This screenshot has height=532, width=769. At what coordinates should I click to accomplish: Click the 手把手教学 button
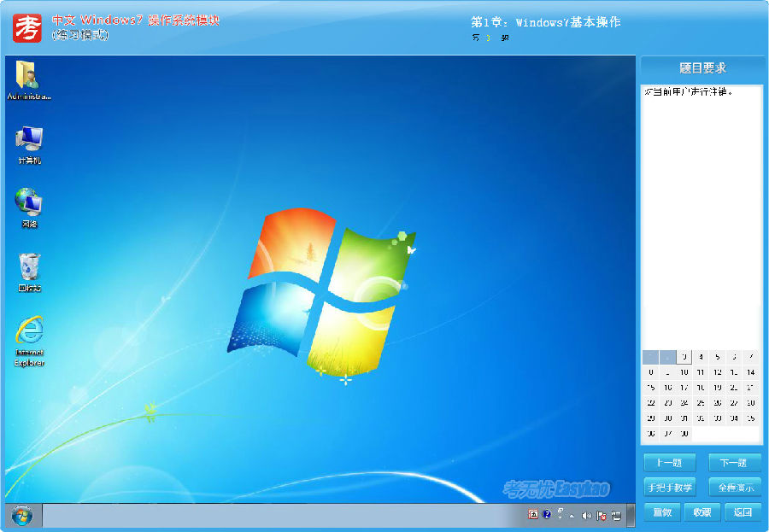coord(669,488)
